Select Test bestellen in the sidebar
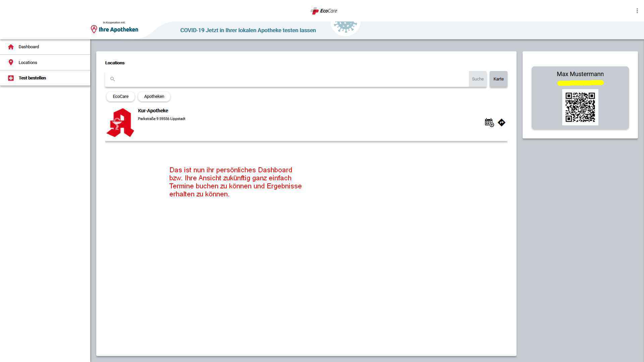The width and height of the screenshot is (644, 362). coord(32,78)
